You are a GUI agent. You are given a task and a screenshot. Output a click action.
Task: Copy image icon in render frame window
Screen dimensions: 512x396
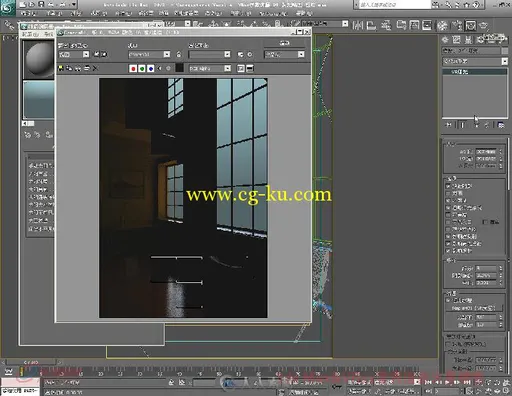(69, 68)
